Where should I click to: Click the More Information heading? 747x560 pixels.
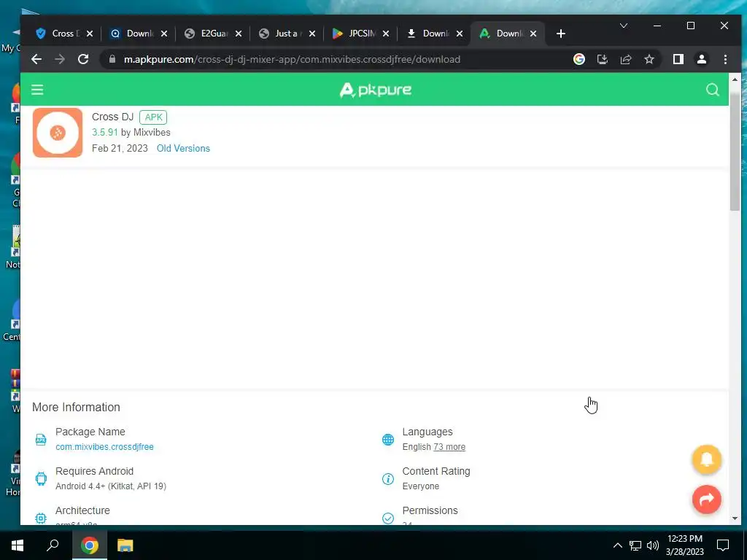(76, 407)
